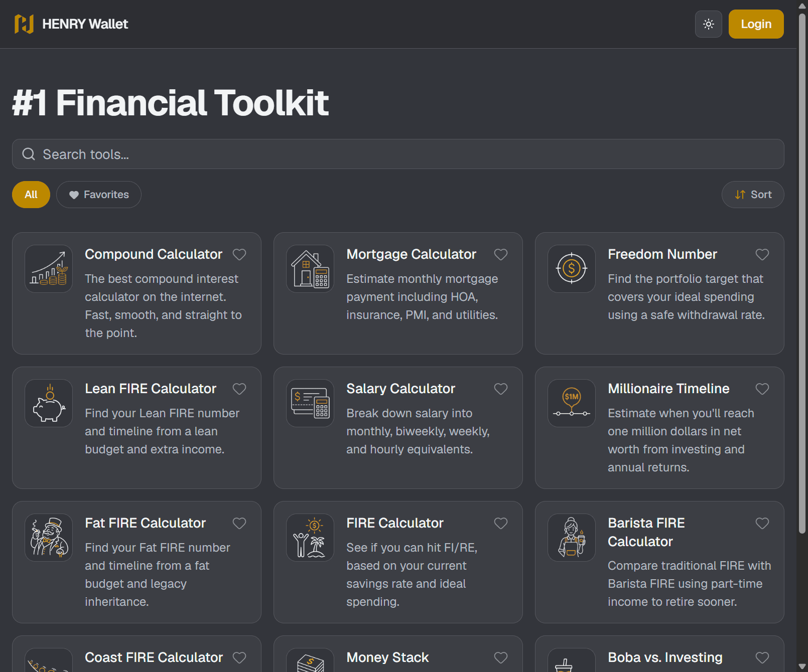Open the Mortgage Calculator title link
This screenshot has width=808, height=672.
click(411, 254)
